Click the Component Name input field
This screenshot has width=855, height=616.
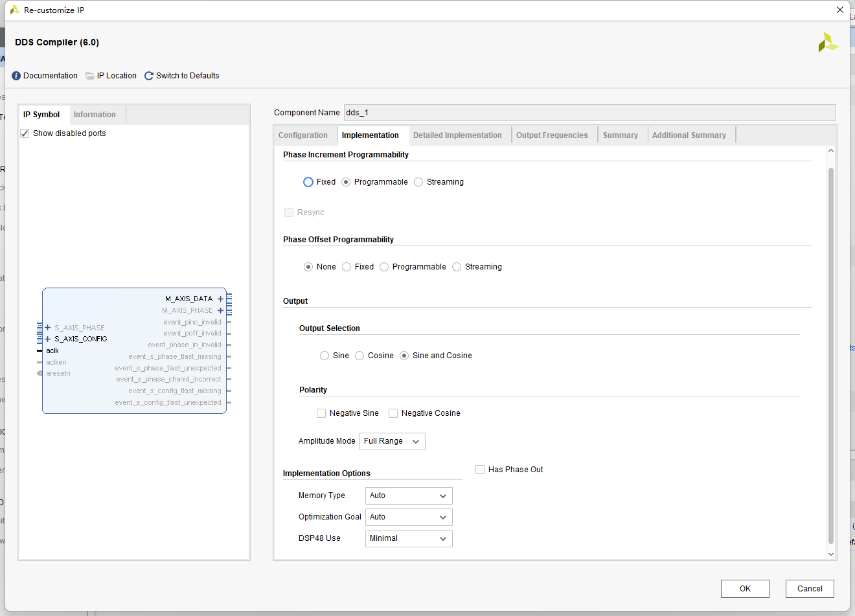589,113
